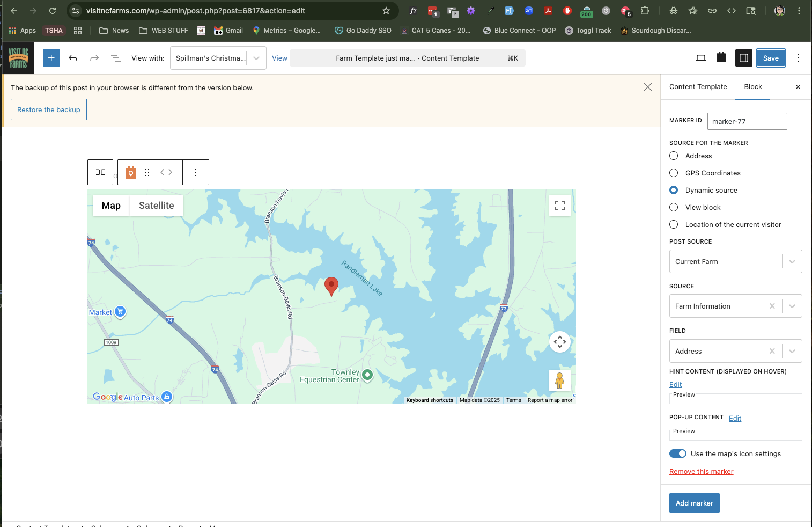Image resolution: width=812 pixels, height=527 pixels.
Task: Switch to the Content Template tab
Action: click(698, 86)
